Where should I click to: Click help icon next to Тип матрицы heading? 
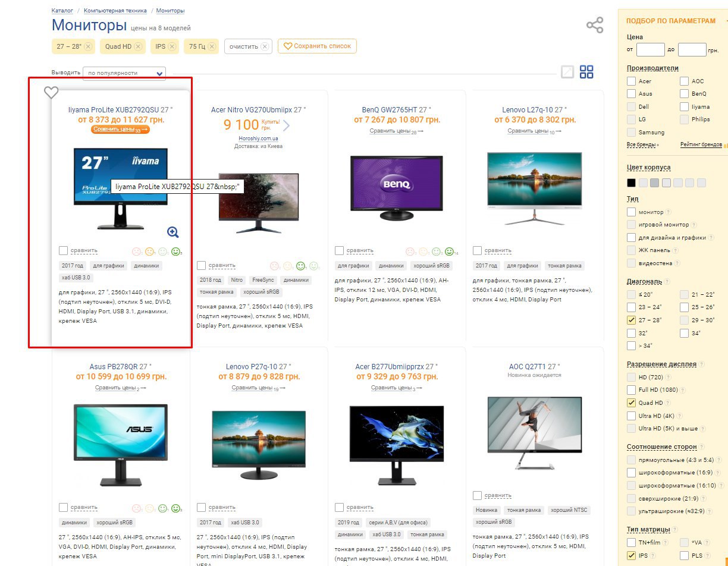(675, 530)
